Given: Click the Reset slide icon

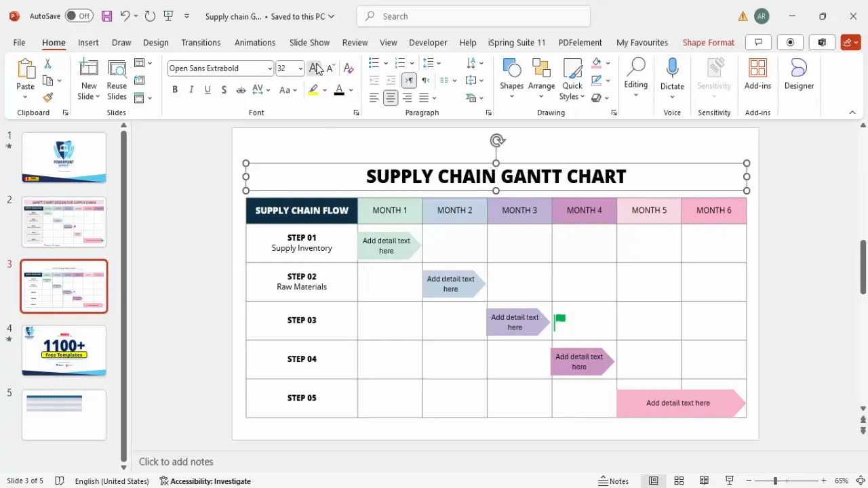Looking at the screenshot, I should pos(140,81).
